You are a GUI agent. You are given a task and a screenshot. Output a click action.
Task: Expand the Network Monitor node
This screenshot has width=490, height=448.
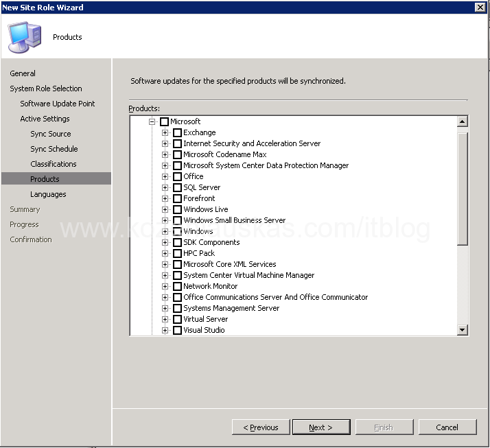[x=165, y=286]
